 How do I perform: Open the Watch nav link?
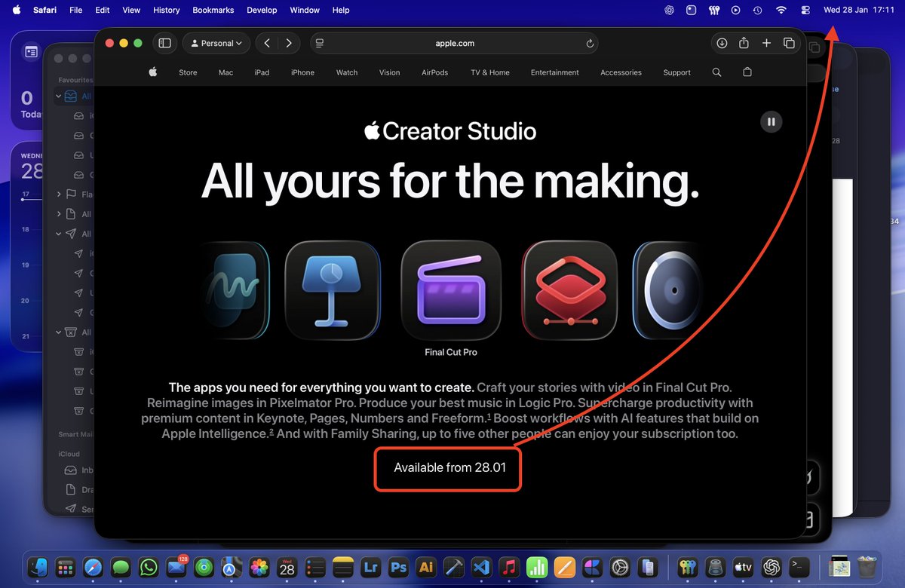point(347,72)
